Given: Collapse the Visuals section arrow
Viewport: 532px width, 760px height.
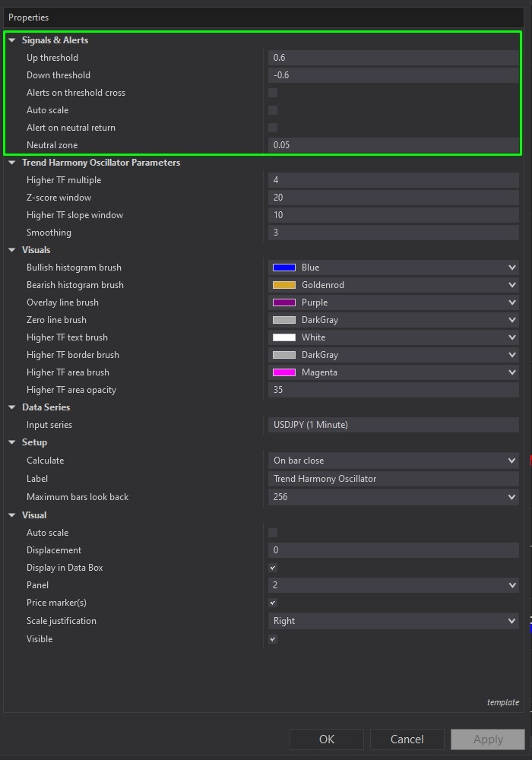Looking at the screenshot, I should tap(12, 250).
